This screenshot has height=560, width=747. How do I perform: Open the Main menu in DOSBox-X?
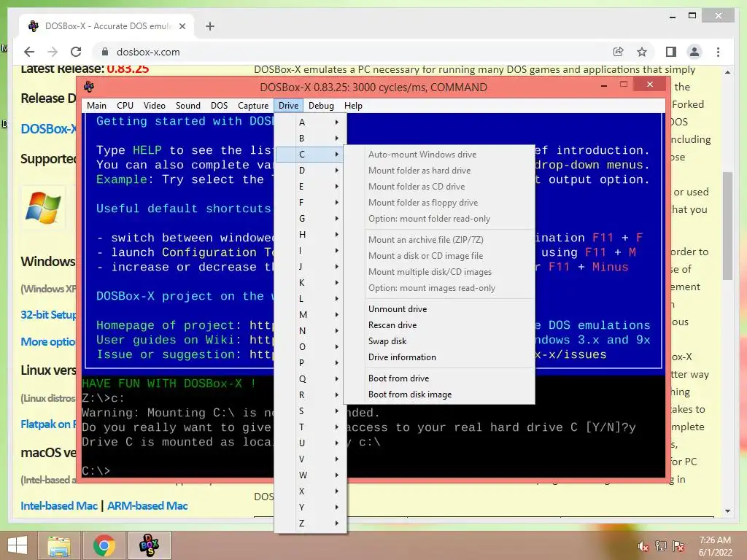click(x=97, y=106)
